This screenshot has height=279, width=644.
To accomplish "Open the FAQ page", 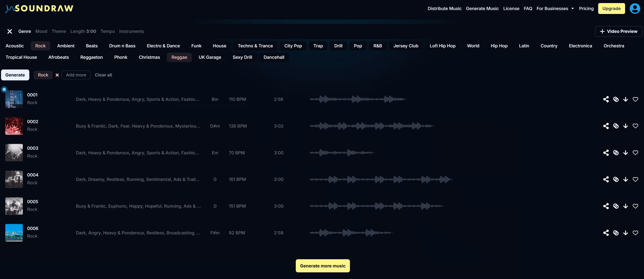I will click(528, 9).
